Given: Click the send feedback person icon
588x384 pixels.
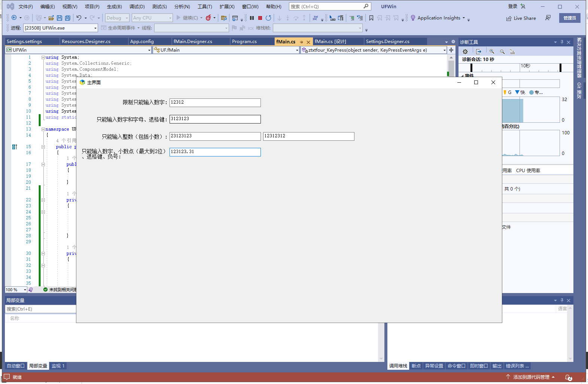Looking at the screenshot, I should click(548, 18).
